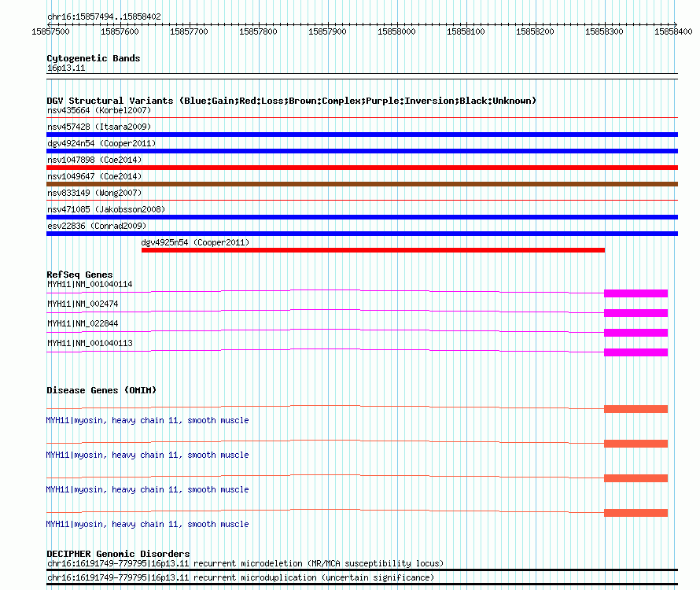Click the magenta exon of MYH11|NM_002474
Screen dimensions: 700x590
pyautogui.click(x=636, y=313)
